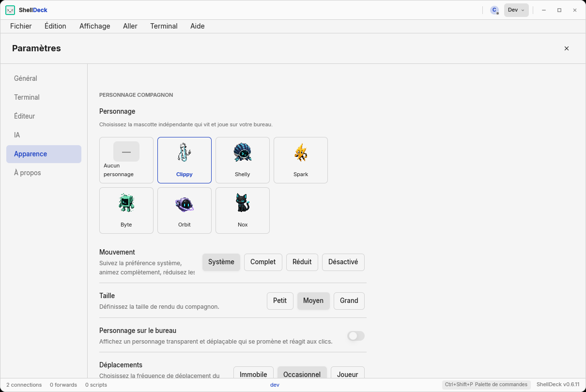This screenshot has height=392, width=586.
Task: Choose the Orbit planet mascot
Action: [x=185, y=211]
